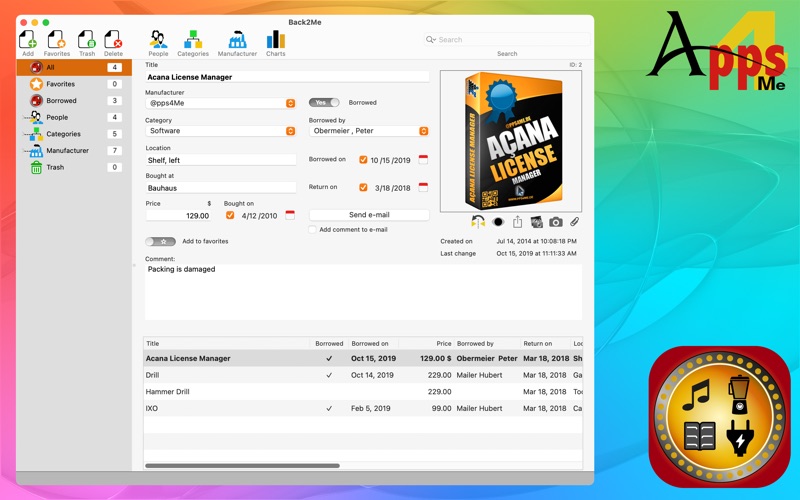Click the share icon below picture
The image size is (800, 500).
[517, 222]
